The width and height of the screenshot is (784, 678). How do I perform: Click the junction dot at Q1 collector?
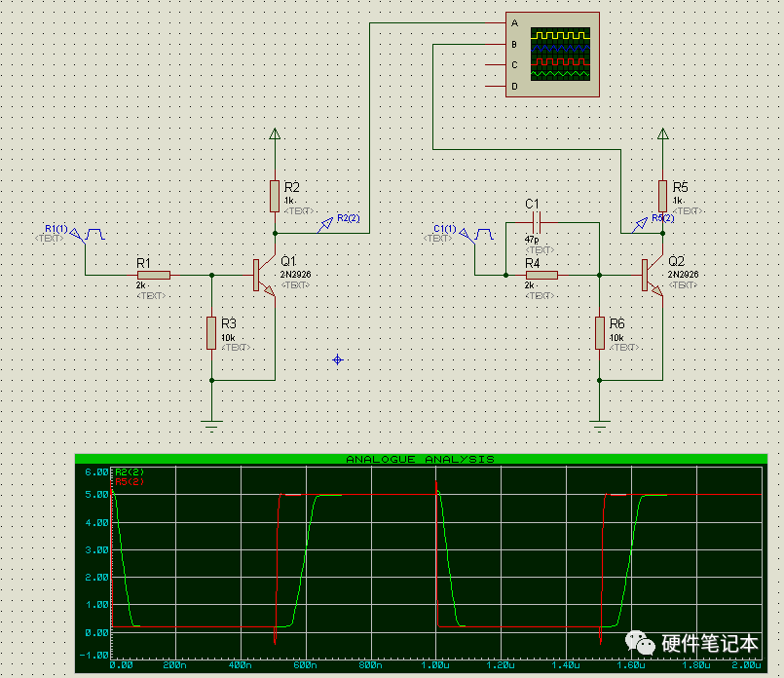[275, 233]
